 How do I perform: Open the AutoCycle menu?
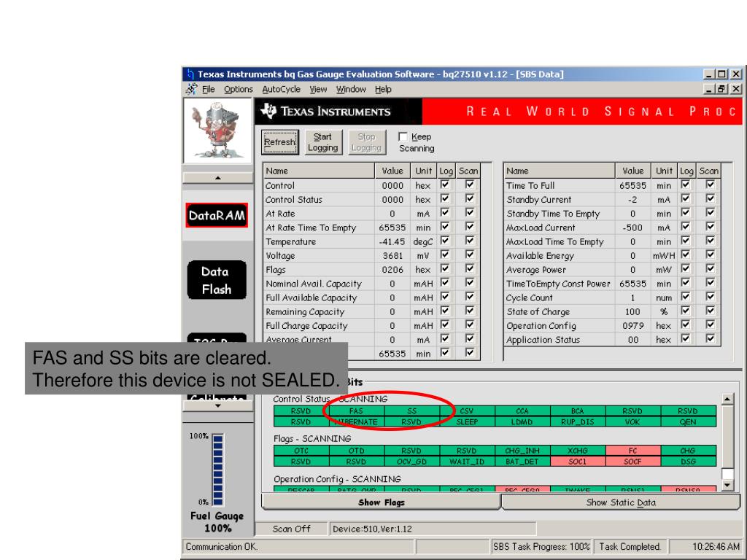[x=281, y=89]
